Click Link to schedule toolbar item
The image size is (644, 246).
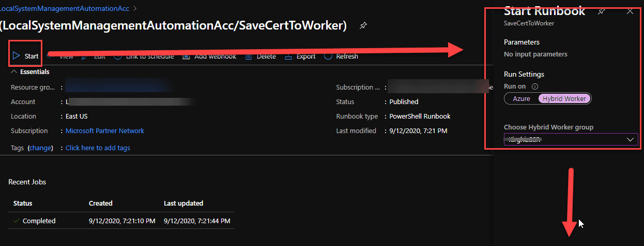pyautogui.click(x=144, y=56)
